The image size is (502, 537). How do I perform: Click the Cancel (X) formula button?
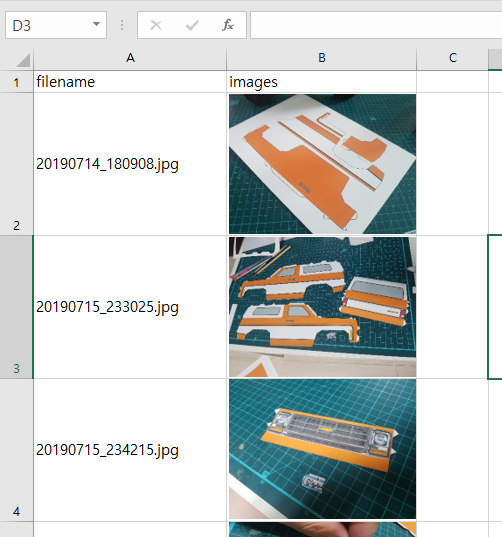156,25
